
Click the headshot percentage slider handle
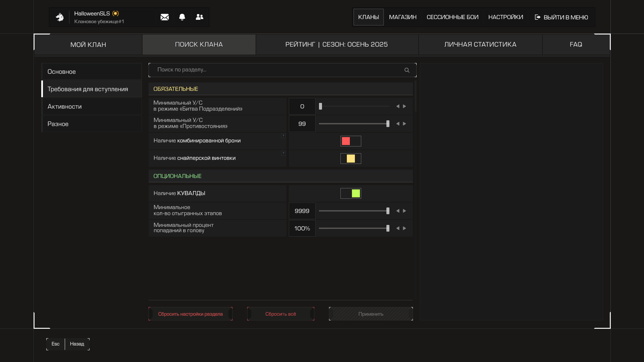click(x=388, y=228)
